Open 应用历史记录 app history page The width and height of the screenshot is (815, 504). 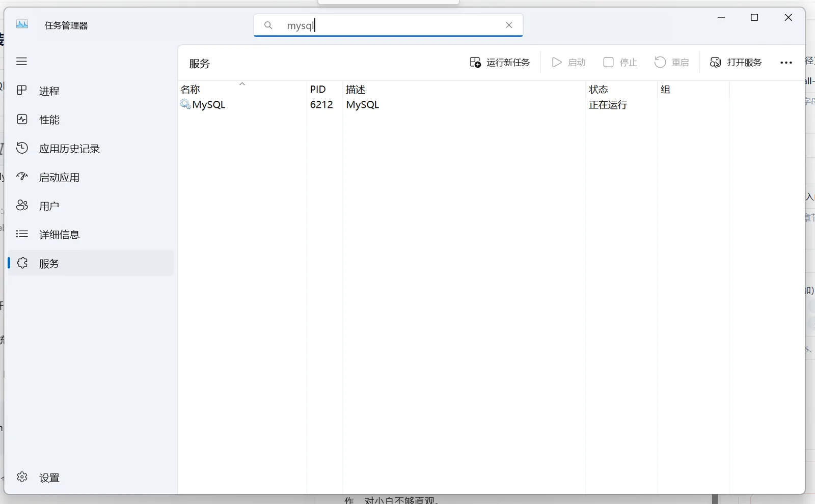tap(91, 149)
